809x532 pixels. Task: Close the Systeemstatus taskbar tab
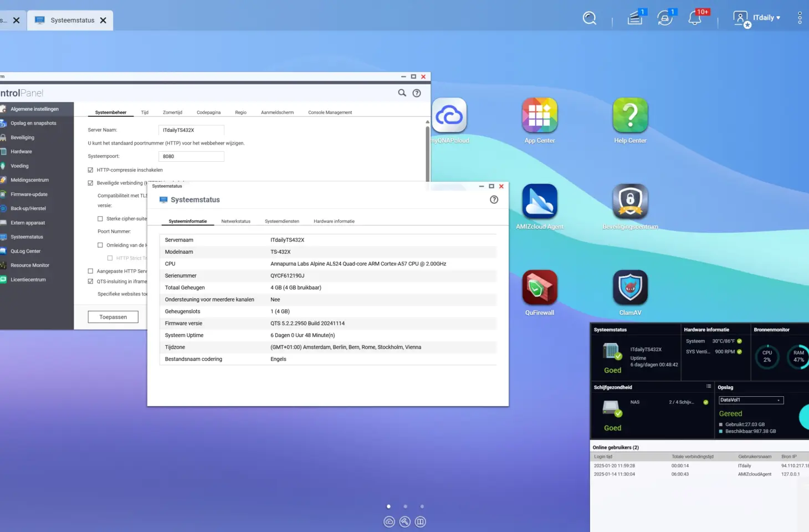click(103, 21)
